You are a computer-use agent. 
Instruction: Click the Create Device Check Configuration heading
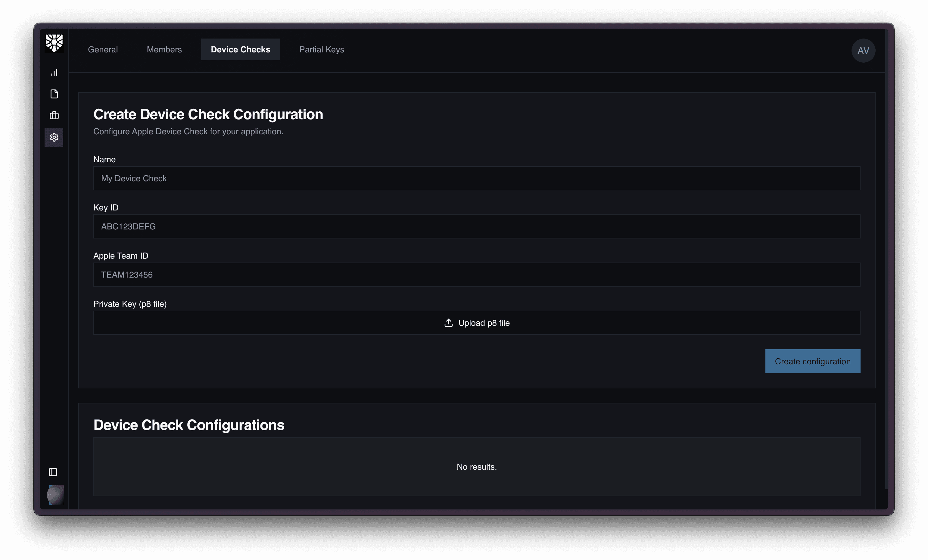(x=208, y=114)
